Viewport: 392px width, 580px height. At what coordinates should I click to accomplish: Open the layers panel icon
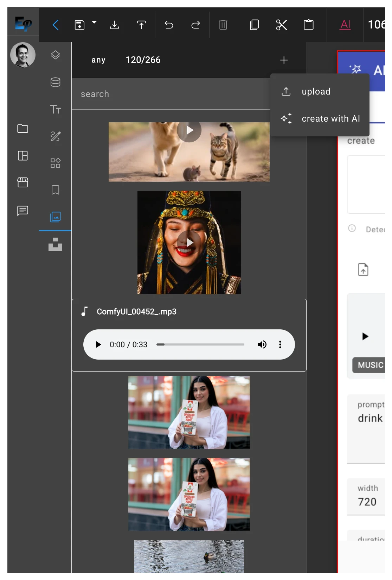(55, 55)
